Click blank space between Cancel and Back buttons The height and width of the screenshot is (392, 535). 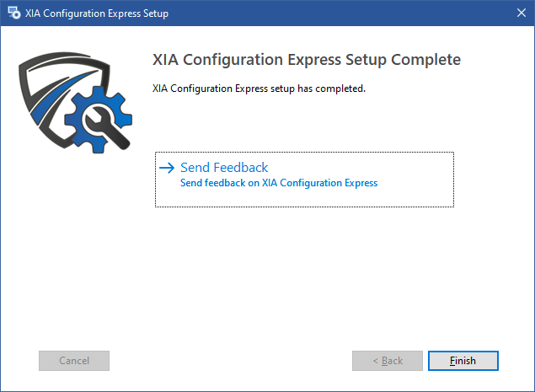coord(227,361)
